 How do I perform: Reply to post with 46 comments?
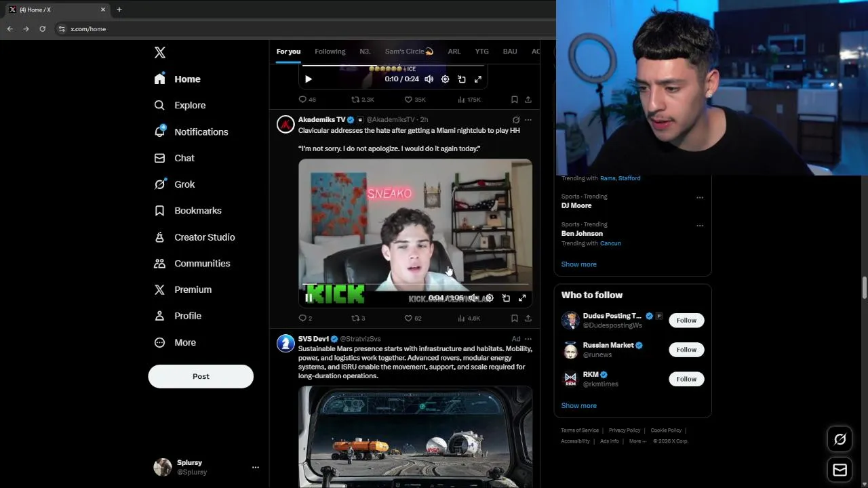click(307, 100)
